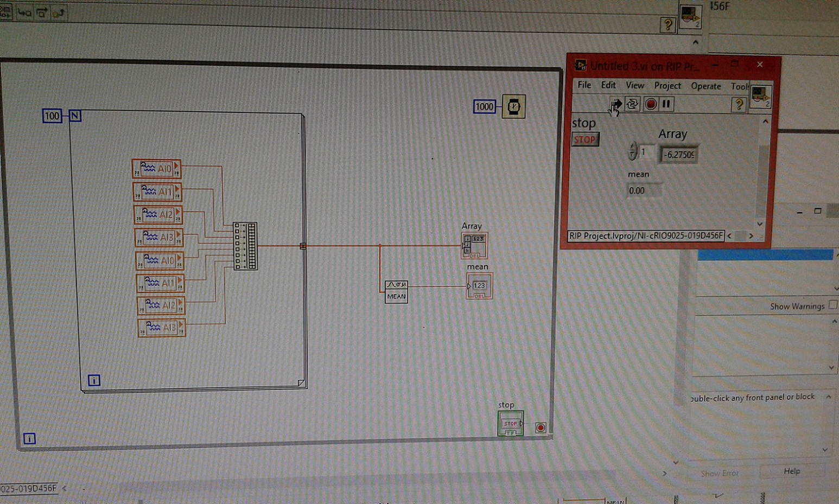
Task: Minimize the Untitled 3.vi window
Action: coord(715,64)
